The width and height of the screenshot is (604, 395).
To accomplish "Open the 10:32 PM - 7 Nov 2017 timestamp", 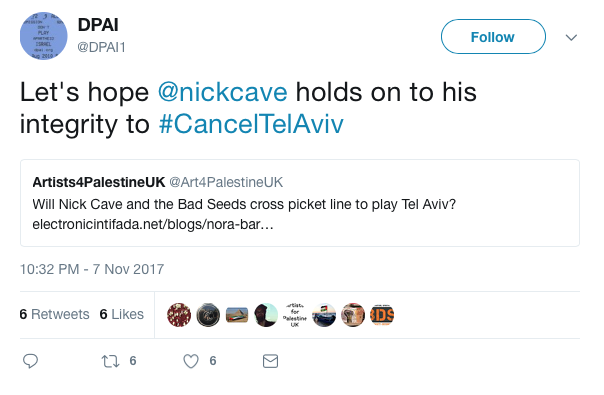I will coord(92,269).
